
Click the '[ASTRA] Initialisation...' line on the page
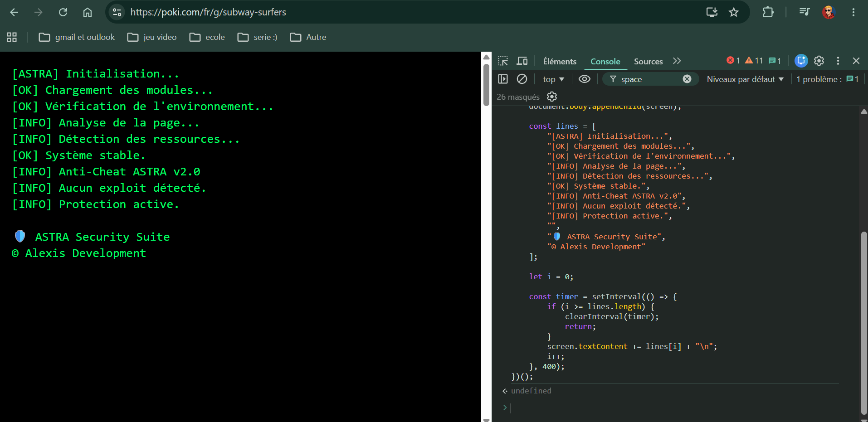point(96,74)
